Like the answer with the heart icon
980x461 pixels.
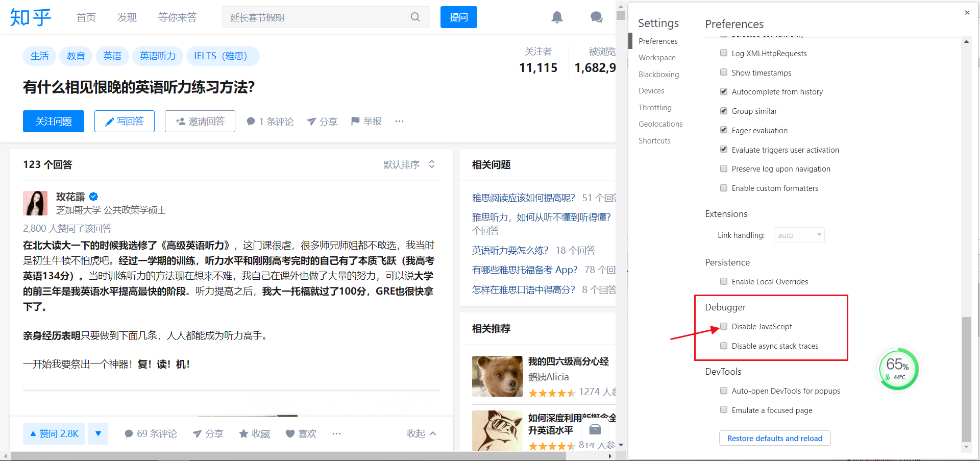[x=290, y=433]
